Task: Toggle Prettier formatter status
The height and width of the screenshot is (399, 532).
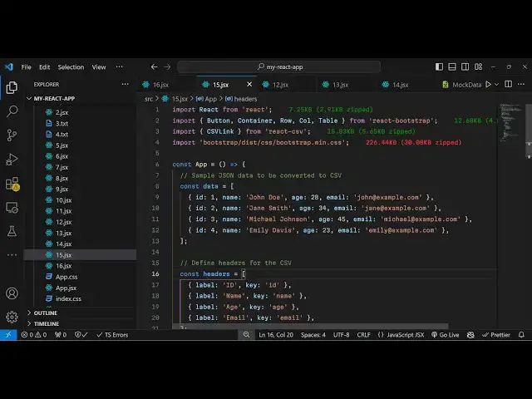Action: (x=496, y=335)
